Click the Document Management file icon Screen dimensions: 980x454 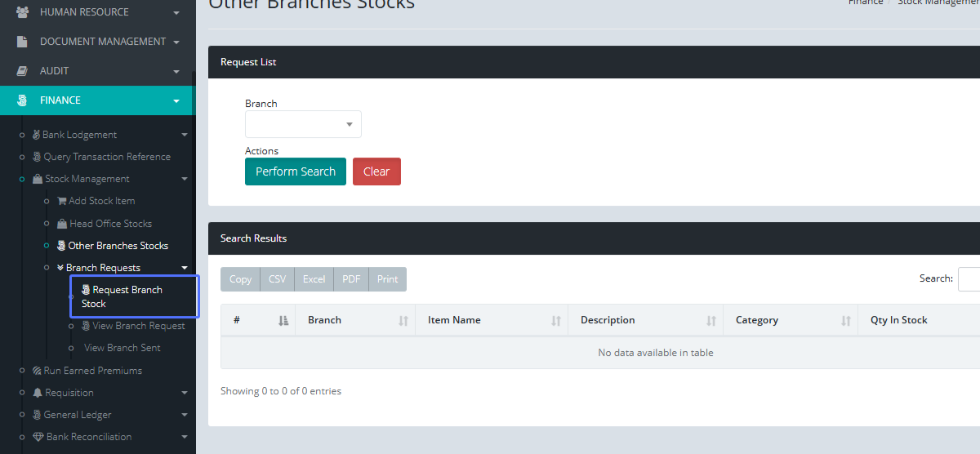tap(22, 42)
